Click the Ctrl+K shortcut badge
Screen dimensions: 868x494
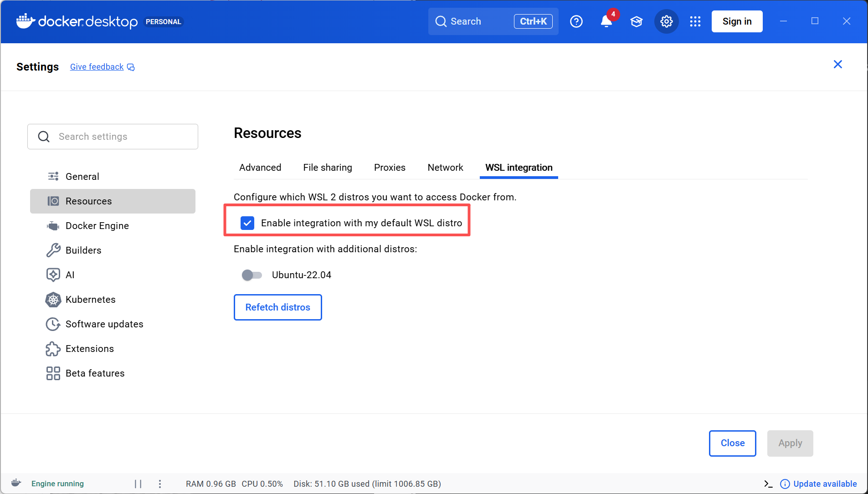tap(533, 21)
